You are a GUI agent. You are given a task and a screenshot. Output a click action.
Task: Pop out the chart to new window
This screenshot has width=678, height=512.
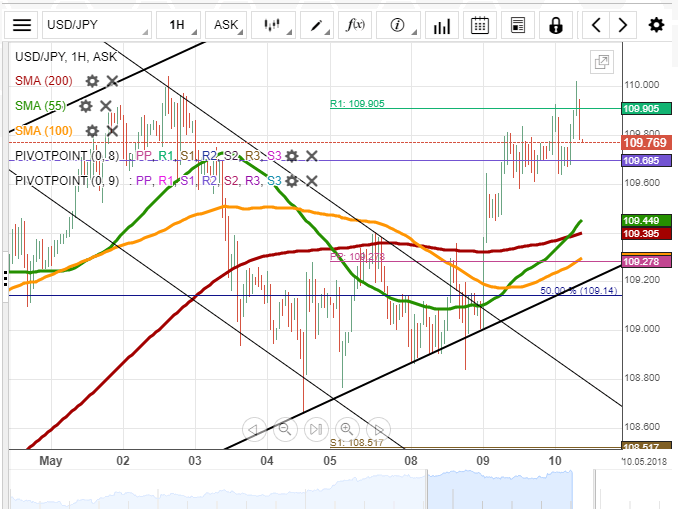tap(602, 62)
